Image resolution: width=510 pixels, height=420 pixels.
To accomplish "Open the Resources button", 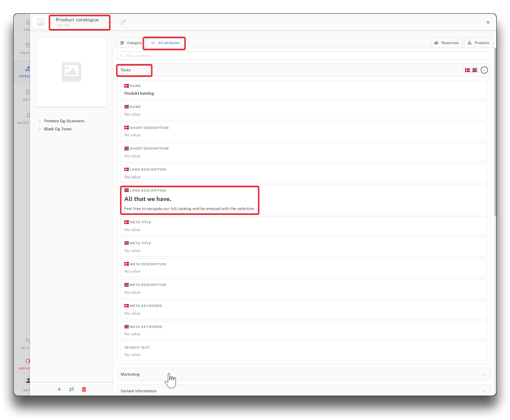I will click(446, 43).
